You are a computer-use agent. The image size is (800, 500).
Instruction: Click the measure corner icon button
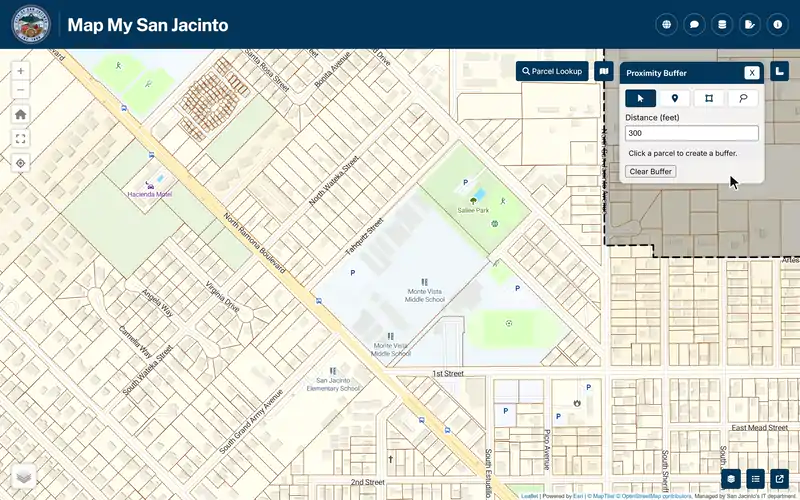click(779, 71)
